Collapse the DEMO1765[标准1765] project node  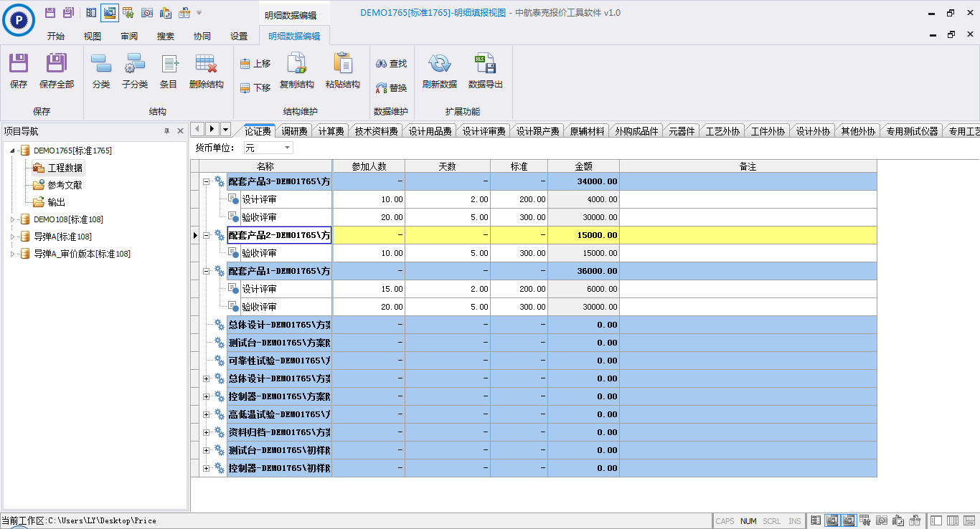tap(14, 151)
